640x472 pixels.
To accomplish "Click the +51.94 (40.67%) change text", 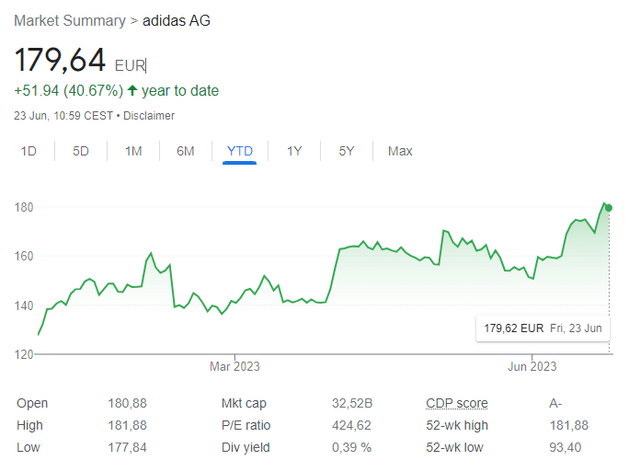I will 69,90.
